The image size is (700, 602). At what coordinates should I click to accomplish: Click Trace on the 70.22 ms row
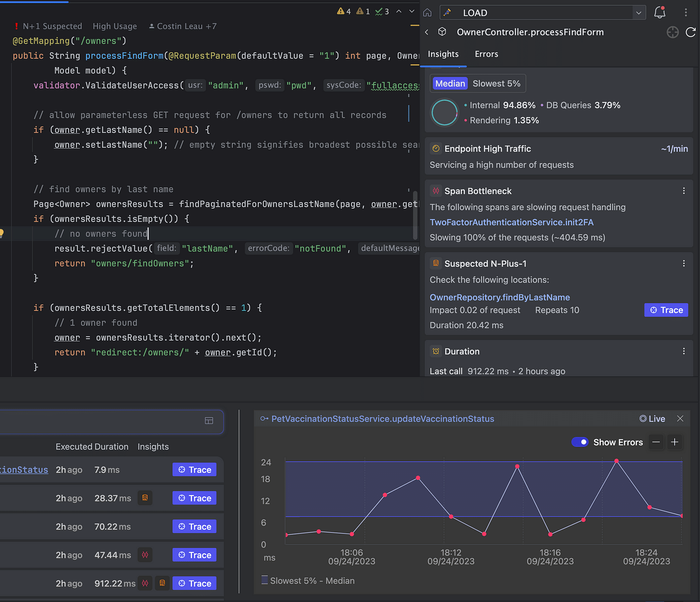click(x=194, y=527)
